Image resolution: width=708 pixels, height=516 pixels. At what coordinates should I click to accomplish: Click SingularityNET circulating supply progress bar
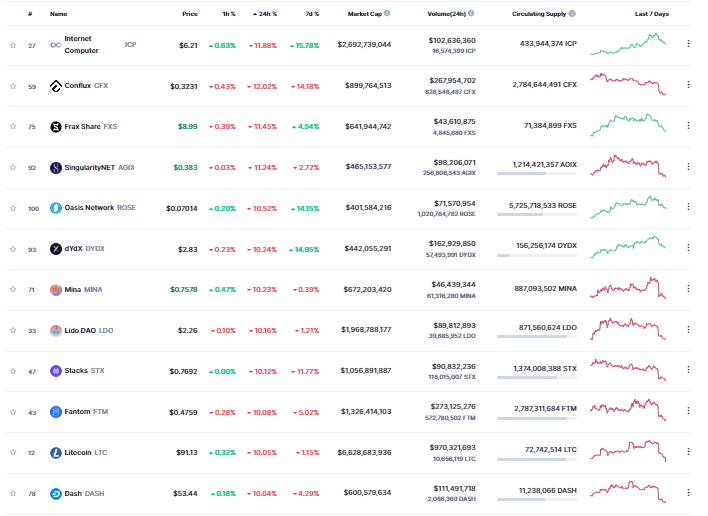tap(537, 173)
